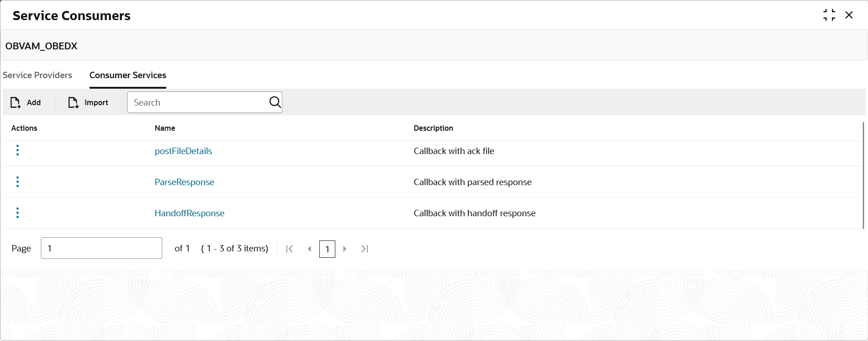Close the Service Consumers dialog
This screenshot has height=341, width=868.
tap(849, 15)
